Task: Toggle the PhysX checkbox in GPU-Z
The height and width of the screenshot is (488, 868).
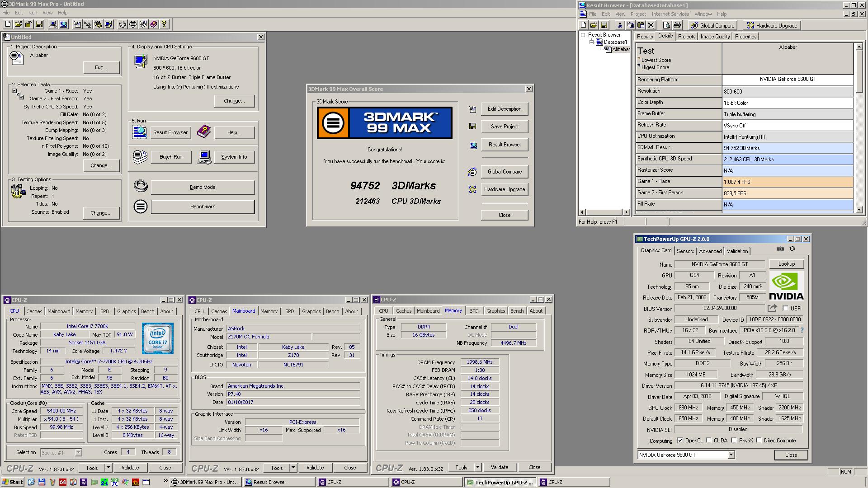Action: pyautogui.click(x=734, y=440)
